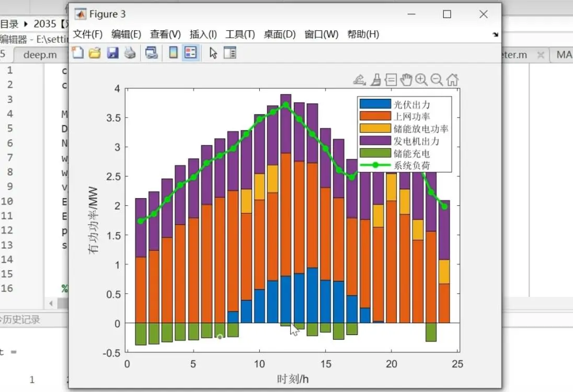Click the 系统负荷 legend line entry
Image resolution: width=573 pixels, height=392 pixels.
(x=375, y=165)
